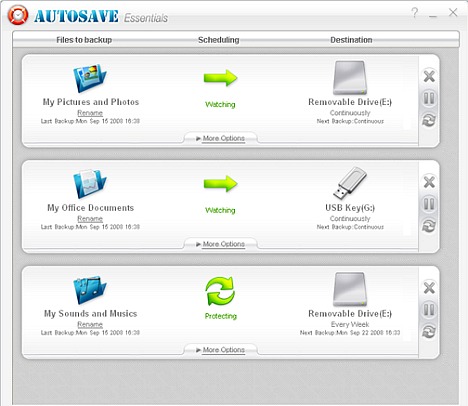Click the Files to backup column header

pos(84,40)
